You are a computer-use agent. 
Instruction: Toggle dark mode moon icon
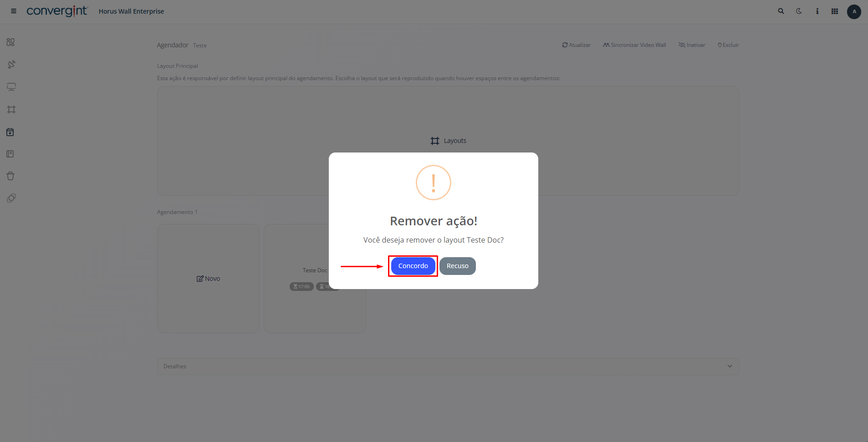(x=799, y=11)
